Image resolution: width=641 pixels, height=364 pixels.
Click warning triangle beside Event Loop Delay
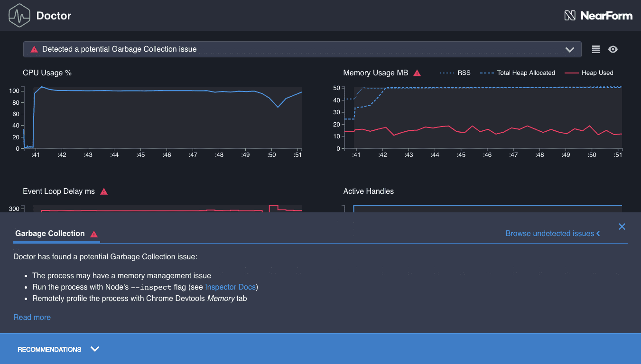(104, 191)
